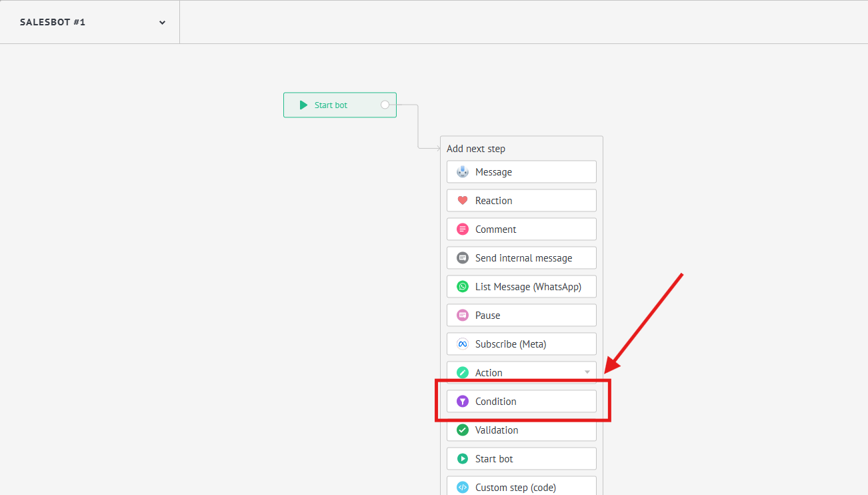Select the green WhatsApp icon
Screen dimensions: 868x495
point(462,287)
